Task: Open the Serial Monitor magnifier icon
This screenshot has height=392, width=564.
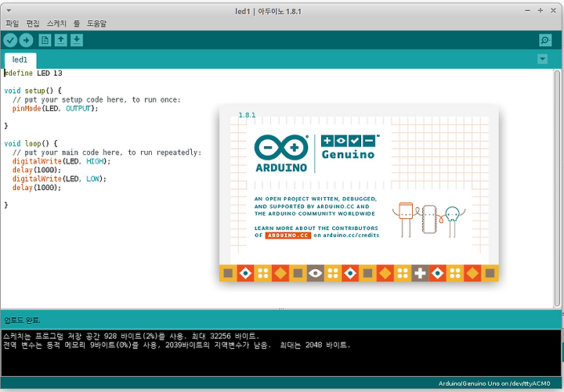Action: [545, 40]
